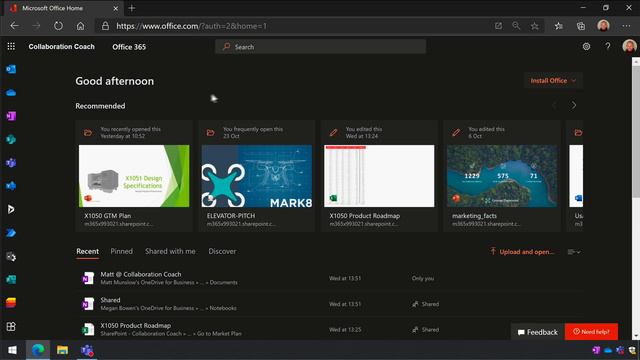Go to the browser home page
The height and width of the screenshot is (360, 640).
80,26
